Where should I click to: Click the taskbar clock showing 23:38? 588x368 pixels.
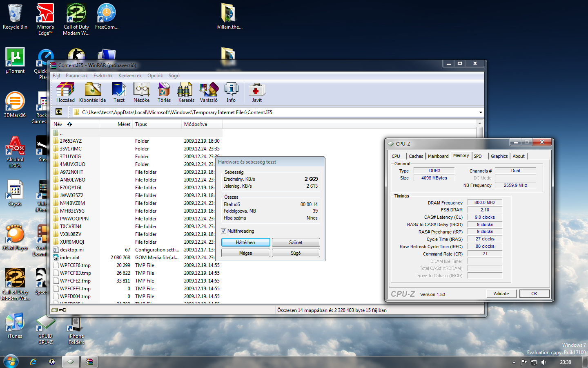[x=565, y=362]
